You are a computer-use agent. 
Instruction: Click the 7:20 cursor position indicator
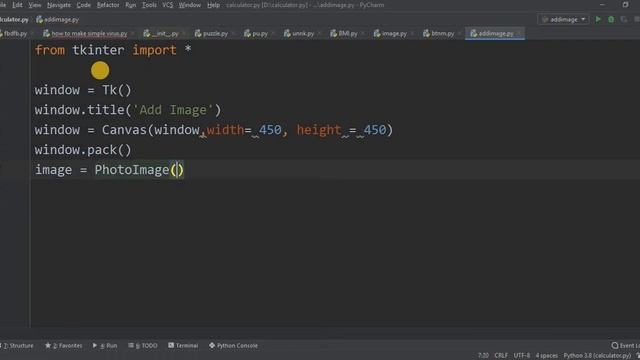[x=483, y=356]
